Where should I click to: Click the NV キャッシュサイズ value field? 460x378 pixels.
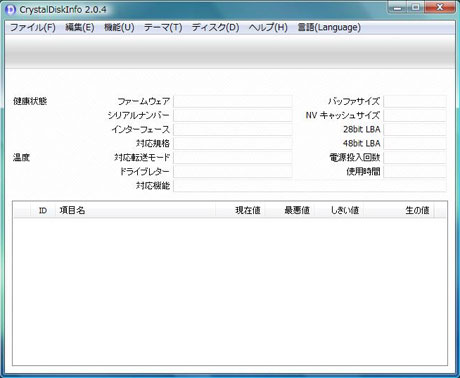click(x=415, y=115)
